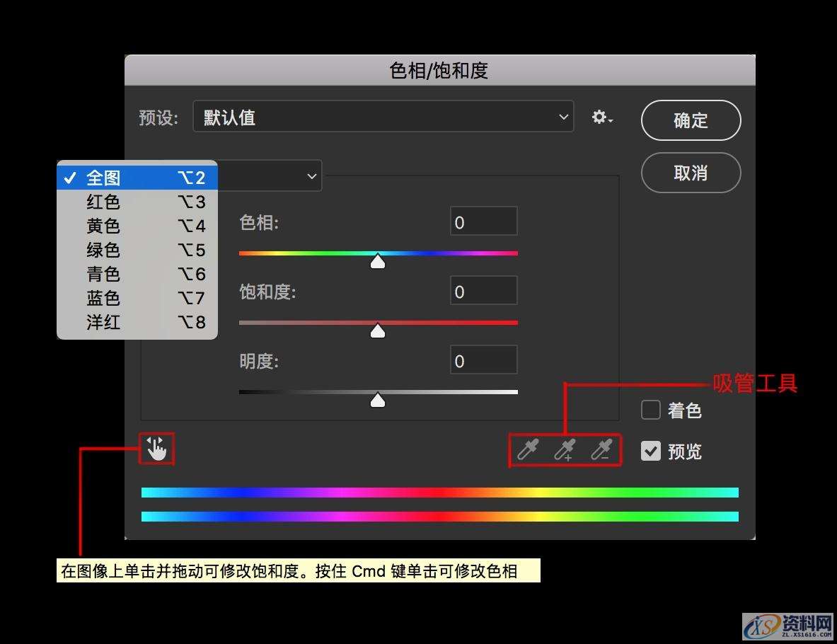The height and width of the screenshot is (644, 837).
Task: Open the preset options gear menu
Action: (601, 117)
